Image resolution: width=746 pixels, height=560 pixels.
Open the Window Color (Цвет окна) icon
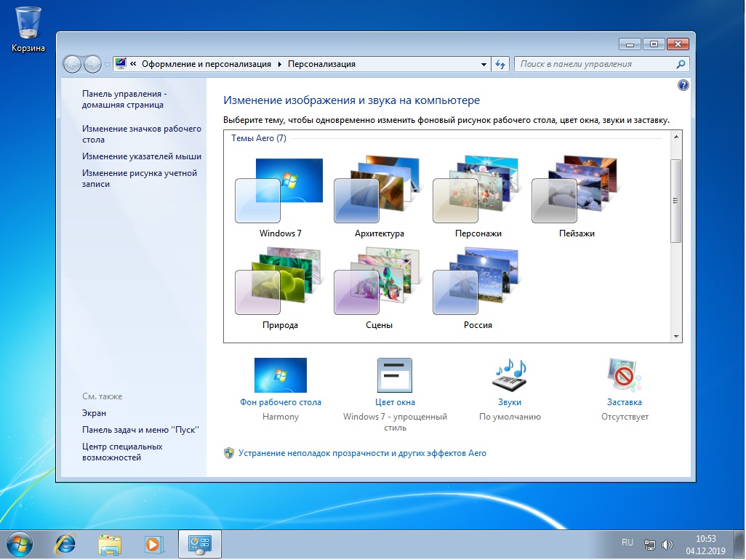coord(395,376)
